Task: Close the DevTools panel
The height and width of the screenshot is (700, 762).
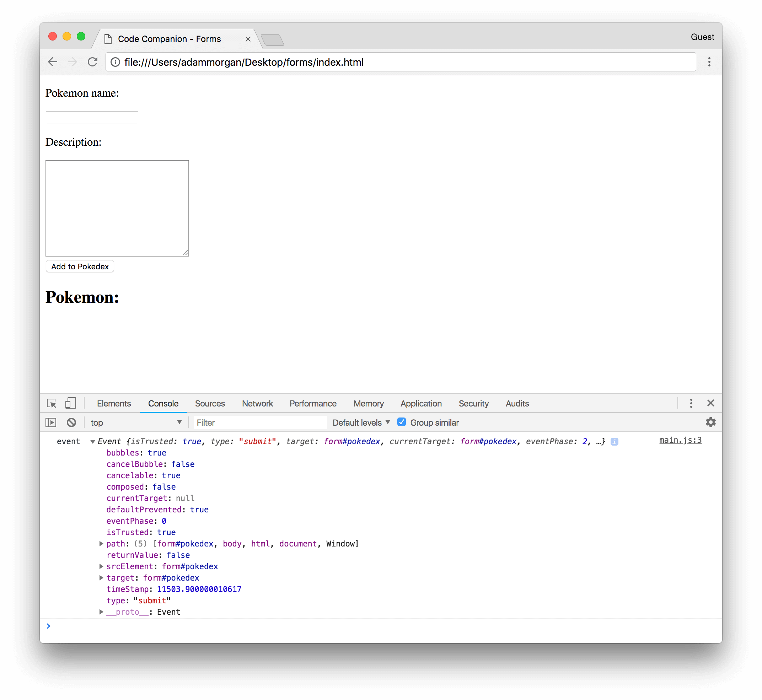Action: point(710,403)
